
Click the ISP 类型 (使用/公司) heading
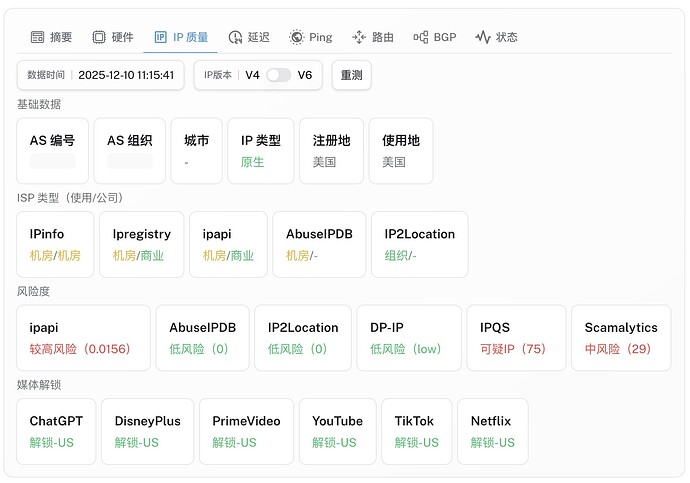click(x=70, y=198)
